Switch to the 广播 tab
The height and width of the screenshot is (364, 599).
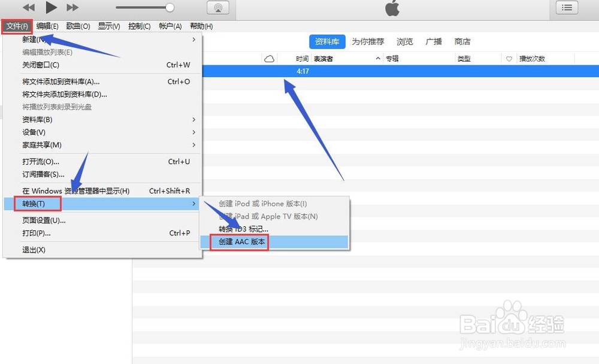[434, 42]
